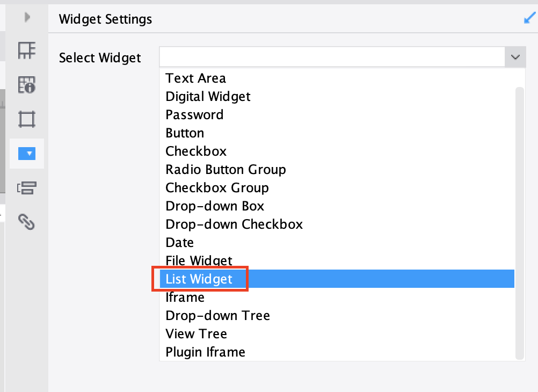The width and height of the screenshot is (538, 392).
Task: Open the Select Widget dropdown arrow
Action: point(515,57)
